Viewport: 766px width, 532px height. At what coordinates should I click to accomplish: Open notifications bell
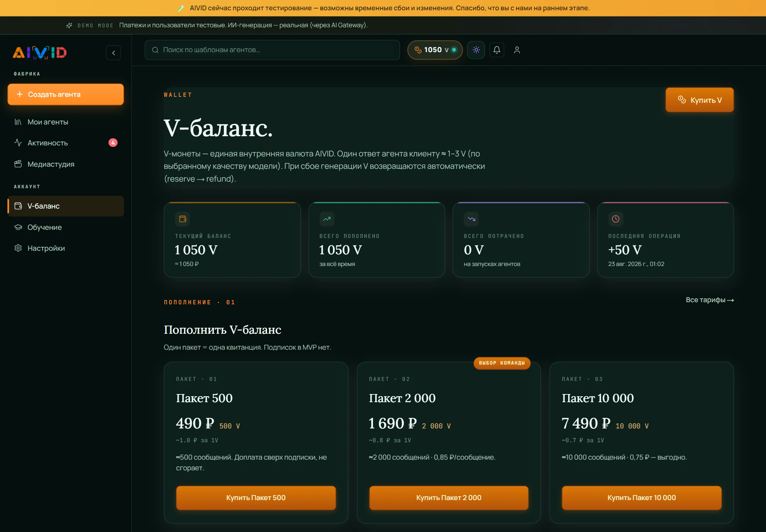click(497, 50)
